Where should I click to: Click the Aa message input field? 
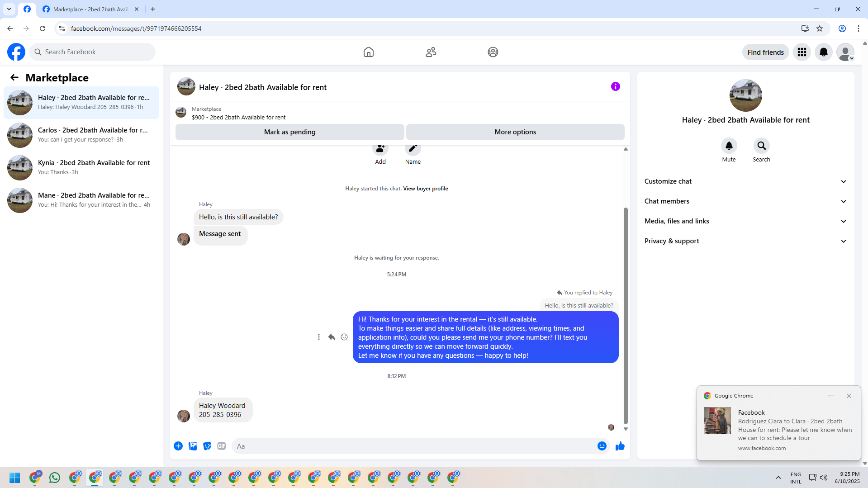pyautogui.click(x=413, y=446)
